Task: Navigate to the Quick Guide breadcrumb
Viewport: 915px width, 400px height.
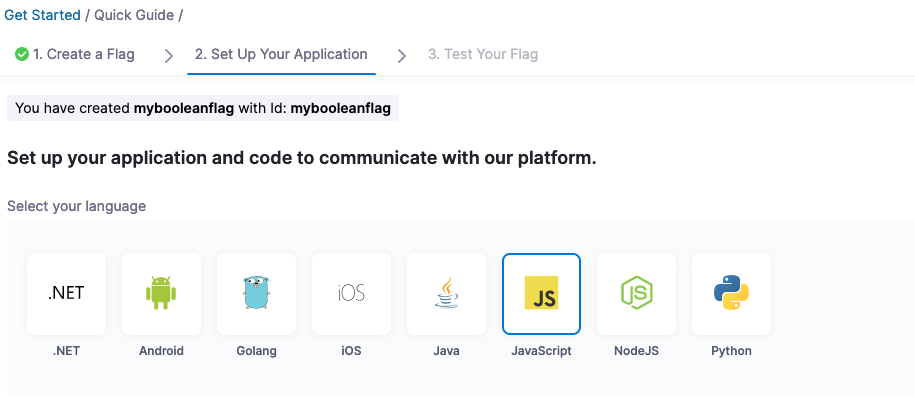Action: pos(134,15)
